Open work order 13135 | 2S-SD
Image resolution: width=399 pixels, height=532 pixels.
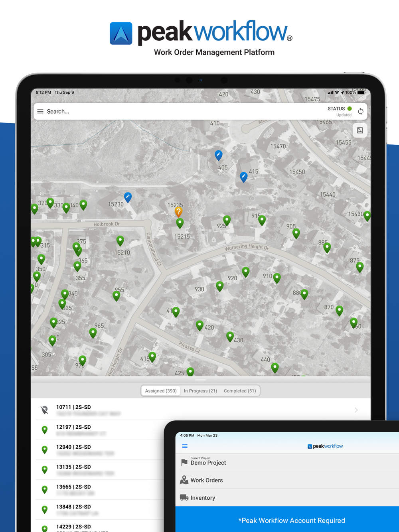click(100, 470)
